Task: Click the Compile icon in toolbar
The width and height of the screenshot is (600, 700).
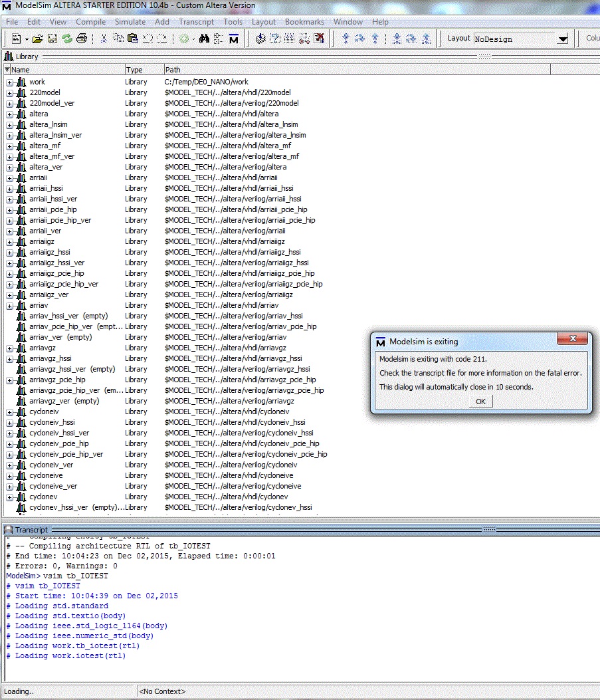Action: tap(261, 39)
